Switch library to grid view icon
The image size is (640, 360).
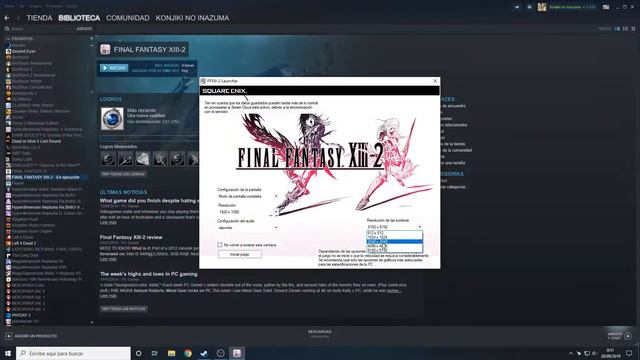click(x=633, y=29)
